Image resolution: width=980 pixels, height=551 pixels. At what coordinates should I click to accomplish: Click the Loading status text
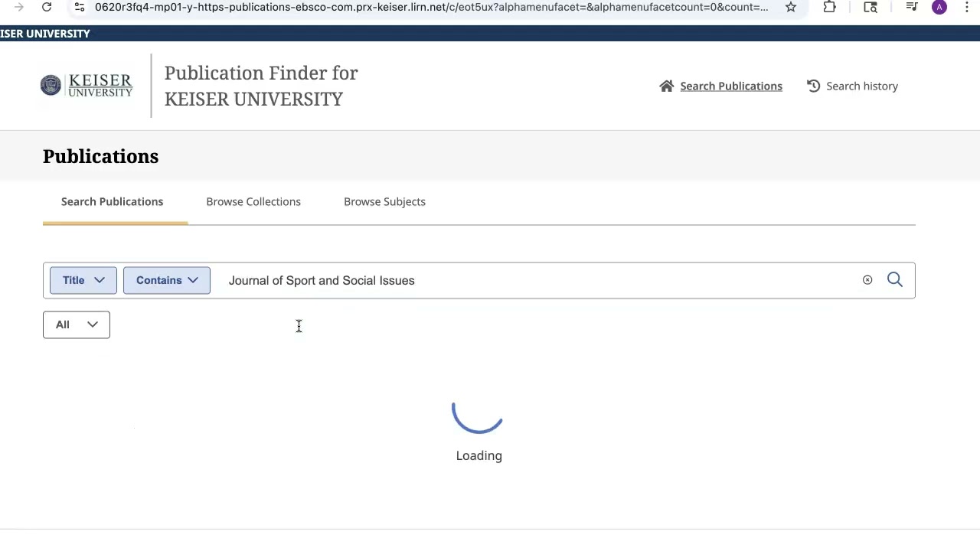(479, 455)
